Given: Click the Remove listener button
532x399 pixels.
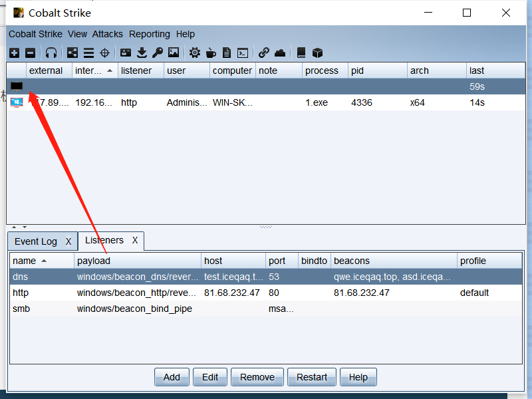Looking at the screenshot, I should [x=257, y=377].
